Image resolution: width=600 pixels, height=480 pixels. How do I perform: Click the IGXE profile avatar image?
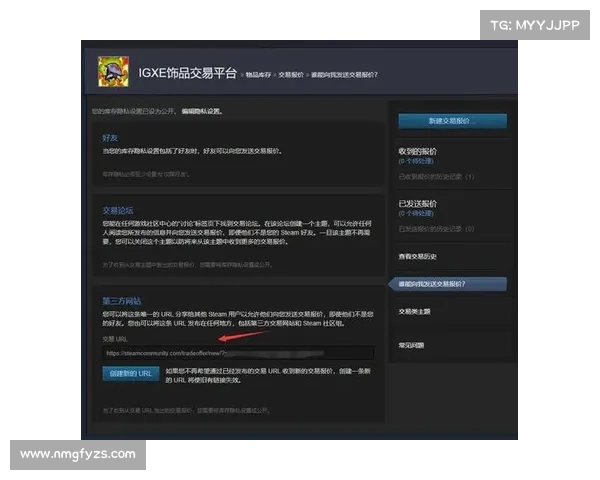tap(113, 72)
